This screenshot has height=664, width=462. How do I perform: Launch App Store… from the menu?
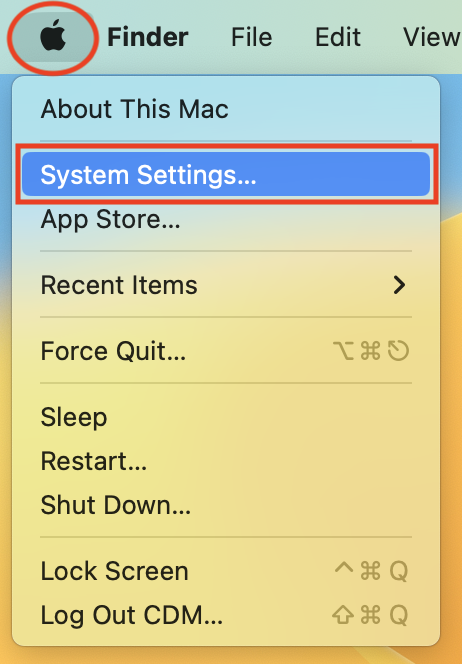[x=226, y=219]
